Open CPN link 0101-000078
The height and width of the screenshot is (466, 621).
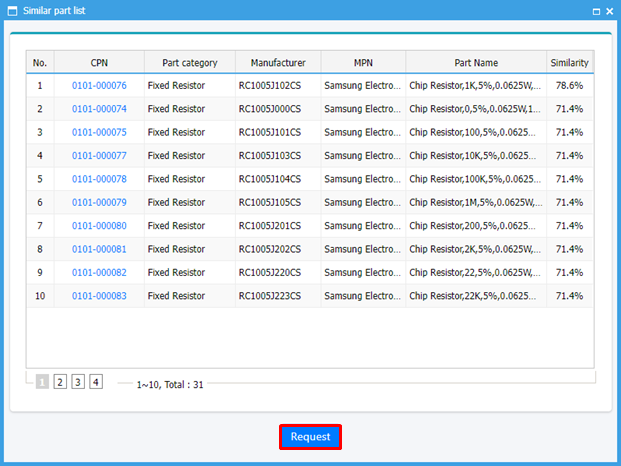pyautogui.click(x=99, y=179)
